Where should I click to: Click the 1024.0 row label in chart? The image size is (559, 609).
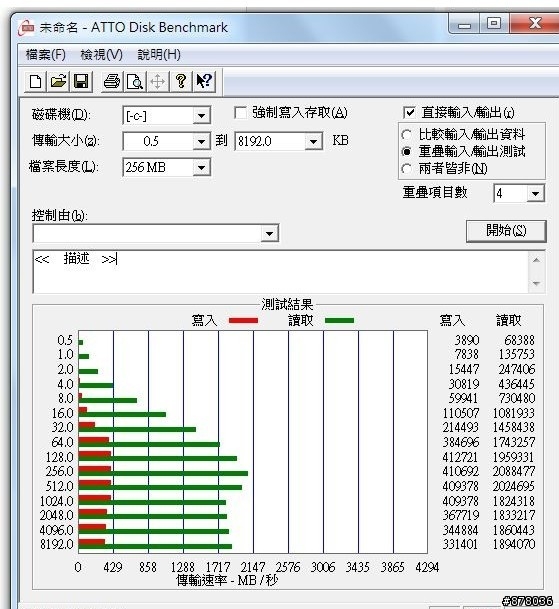click(x=57, y=501)
